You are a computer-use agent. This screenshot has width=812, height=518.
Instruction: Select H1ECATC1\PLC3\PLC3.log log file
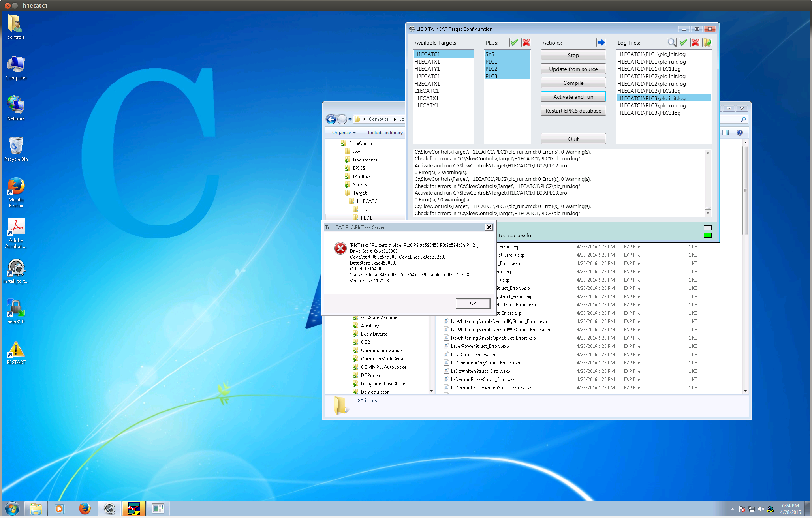coord(664,113)
